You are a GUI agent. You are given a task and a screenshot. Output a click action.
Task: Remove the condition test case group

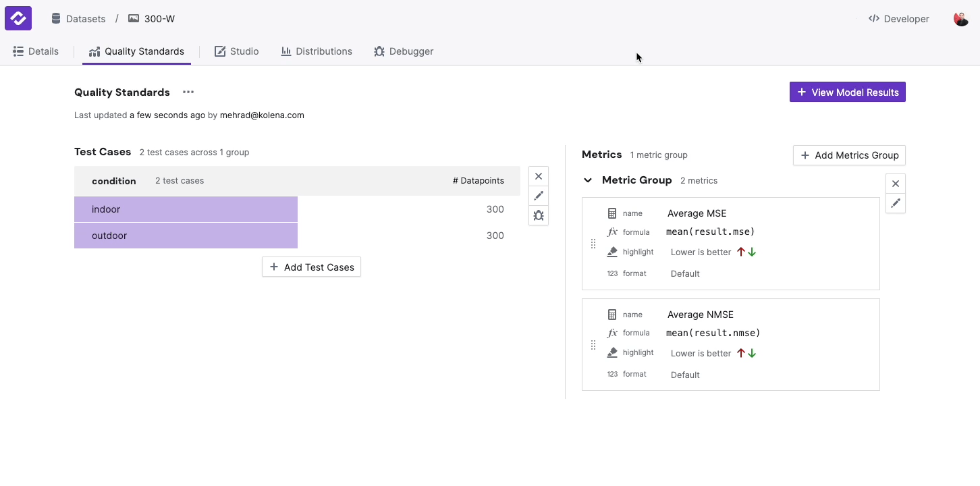click(538, 176)
